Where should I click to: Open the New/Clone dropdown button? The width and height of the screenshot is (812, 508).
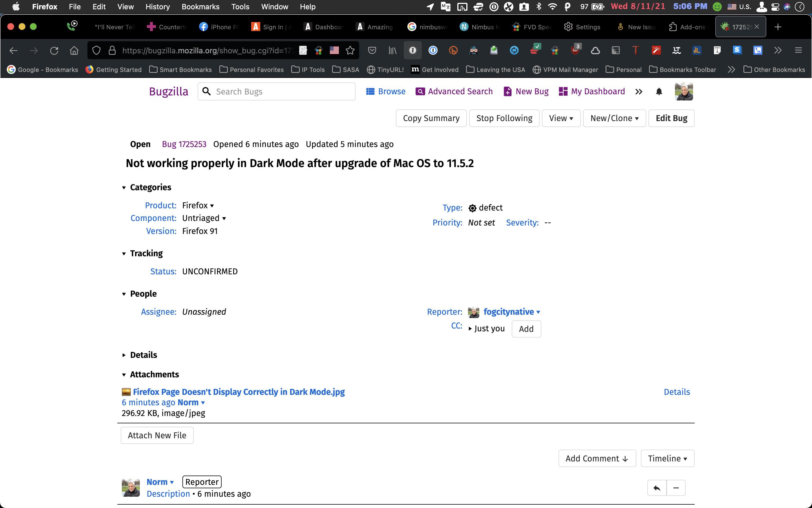pos(614,118)
